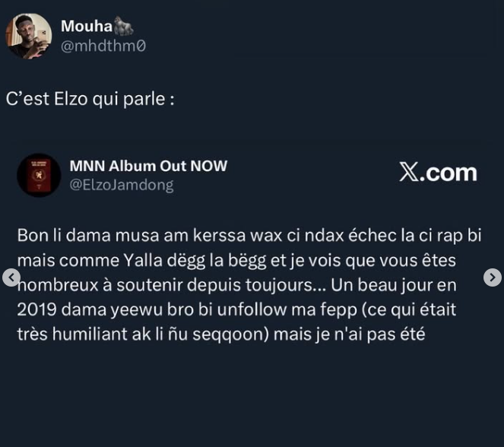The width and height of the screenshot is (504, 447).
Task: Go to previous slide with left arrow
Action: [11, 277]
